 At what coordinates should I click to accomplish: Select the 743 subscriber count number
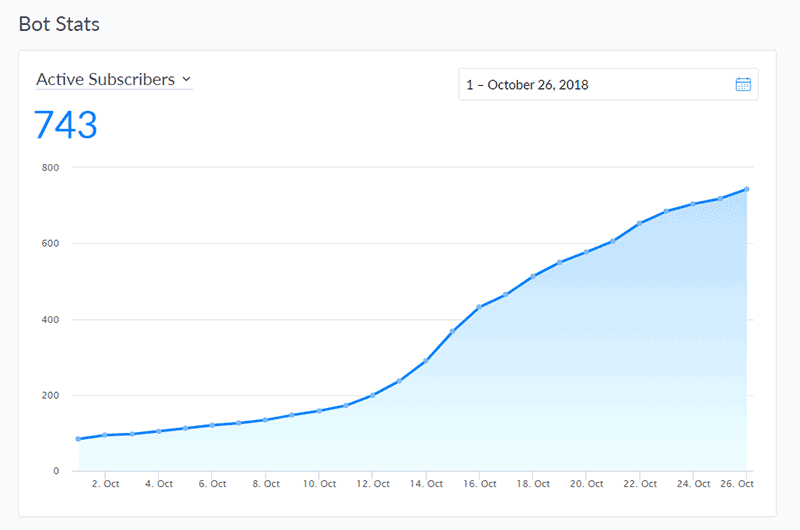click(65, 125)
